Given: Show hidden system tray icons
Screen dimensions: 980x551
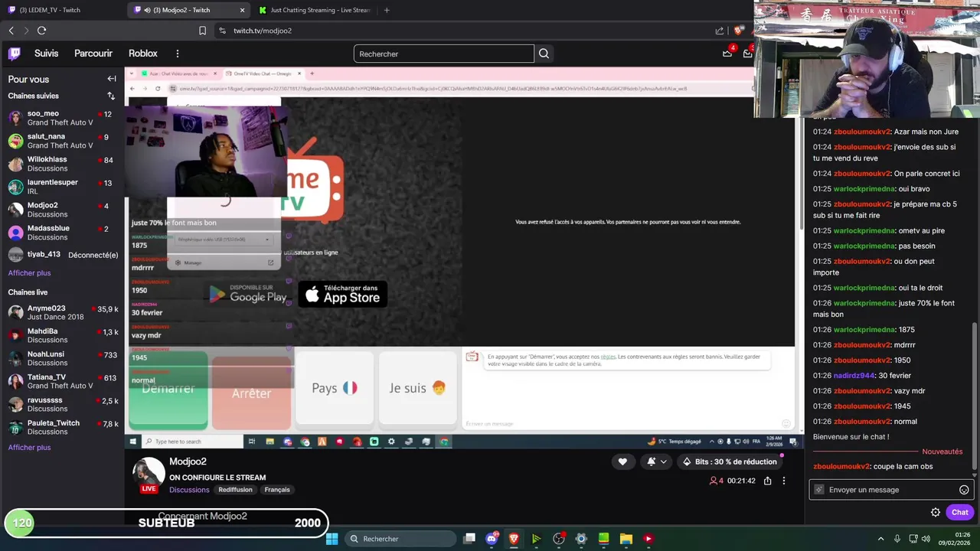Looking at the screenshot, I should (x=880, y=539).
